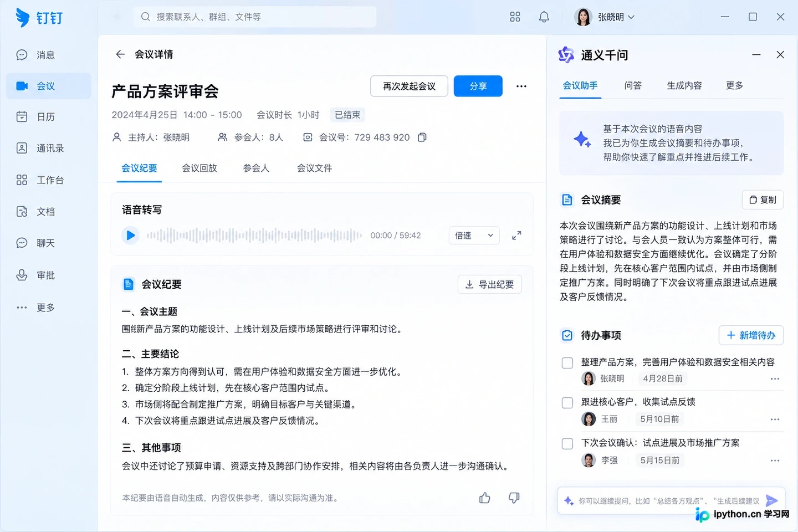Play the 语音转写 recording
Screen dimensions: 798x532
[130, 236]
